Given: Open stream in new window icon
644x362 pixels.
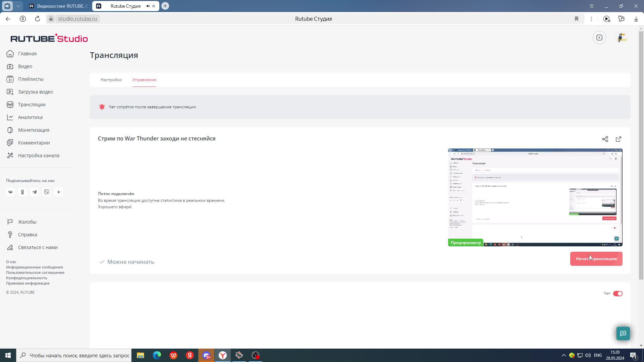Looking at the screenshot, I should point(619,139).
